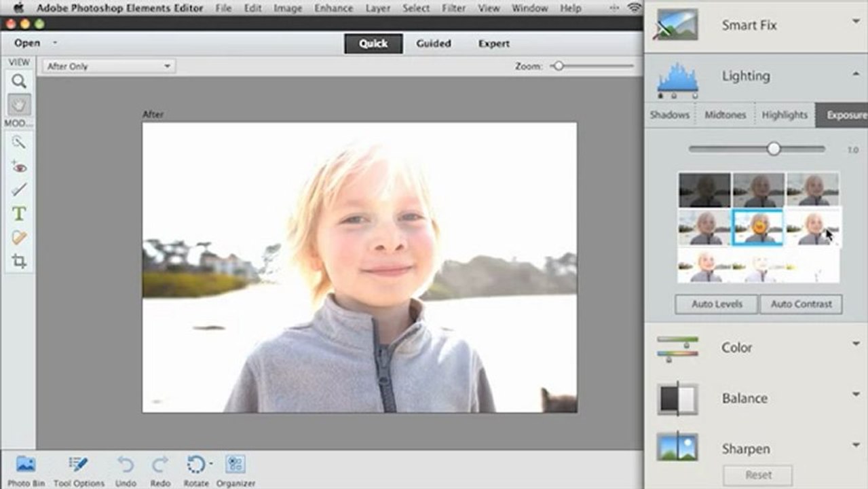Click the Color sliders icon

pyautogui.click(x=677, y=348)
